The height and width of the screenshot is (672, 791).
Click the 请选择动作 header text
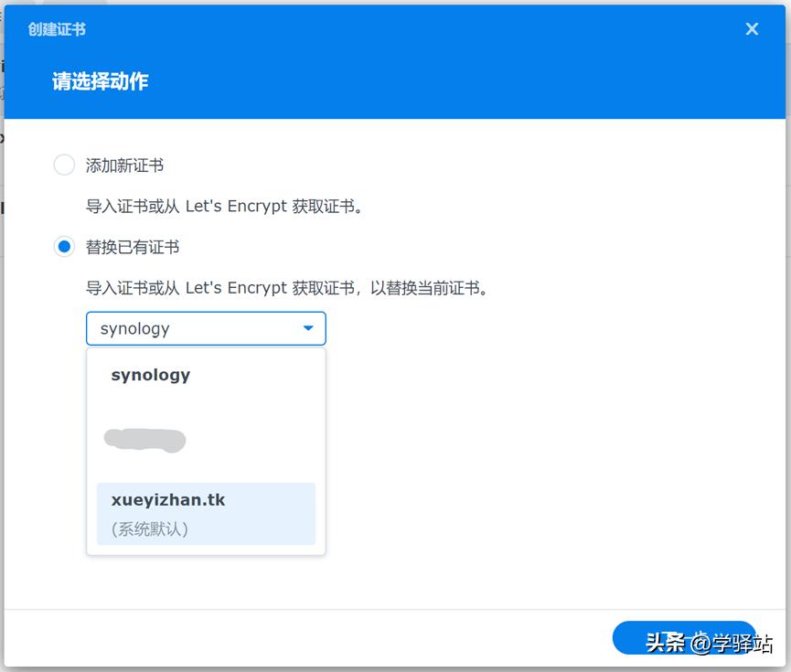100,81
